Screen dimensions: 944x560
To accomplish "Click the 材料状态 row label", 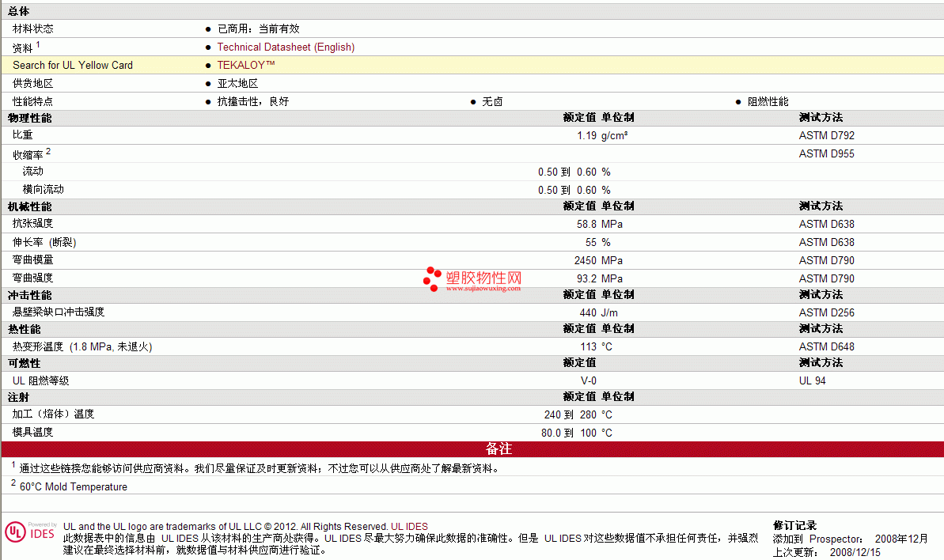I will coord(33,29).
